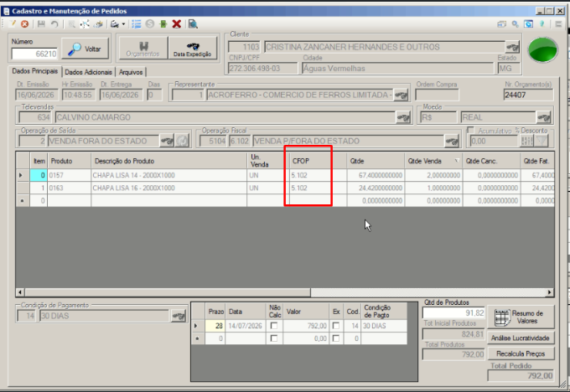Click the items grid right scroll arrow
This screenshot has height=392, width=570.
(549, 292)
